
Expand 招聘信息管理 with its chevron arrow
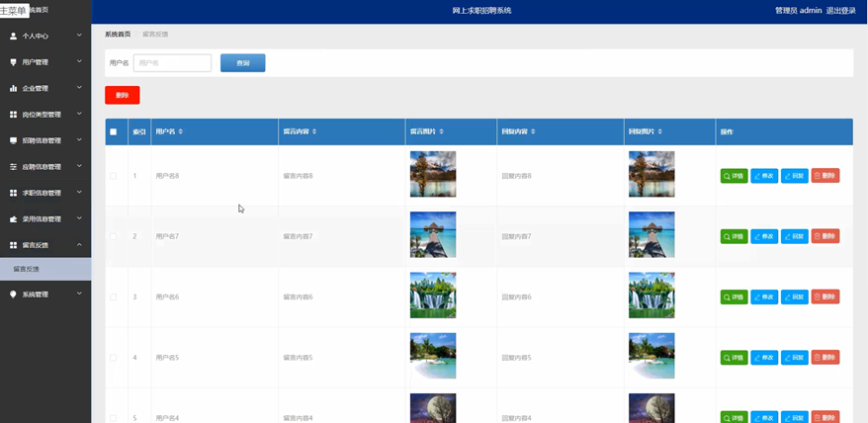pyautogui.click(x=79, y=139)
